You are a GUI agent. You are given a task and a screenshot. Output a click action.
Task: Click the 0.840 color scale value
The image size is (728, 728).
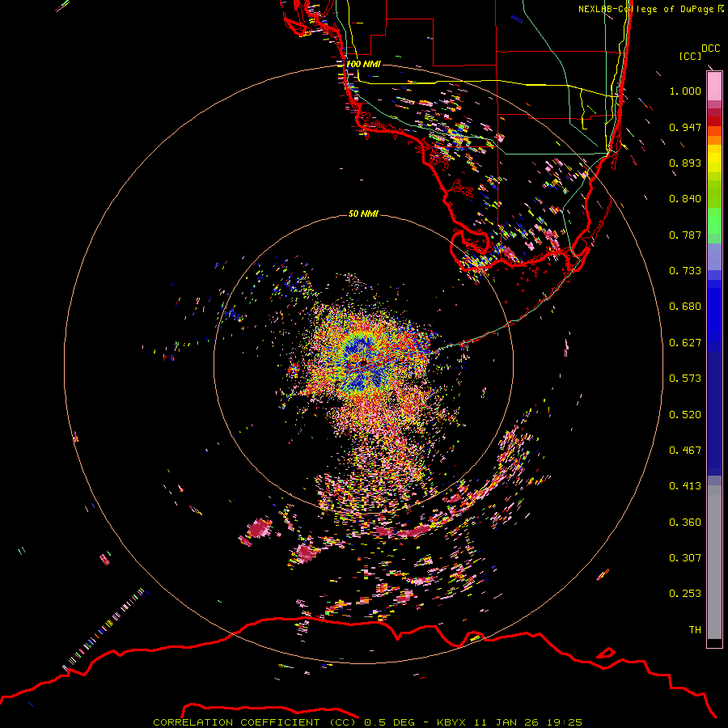coord(685,199)
